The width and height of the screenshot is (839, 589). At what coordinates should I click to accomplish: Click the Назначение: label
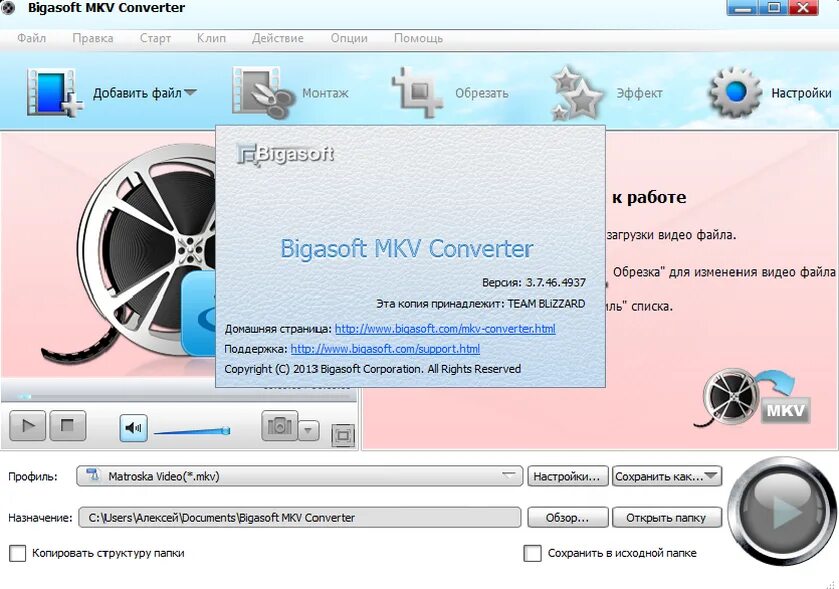pyautogui.click(x=40, y=517)
